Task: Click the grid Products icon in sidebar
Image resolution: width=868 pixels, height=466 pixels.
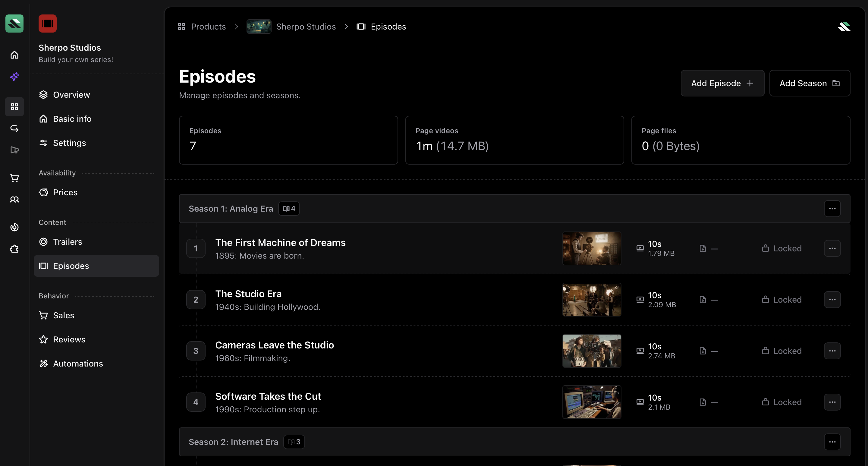Action: pos(14,107)
